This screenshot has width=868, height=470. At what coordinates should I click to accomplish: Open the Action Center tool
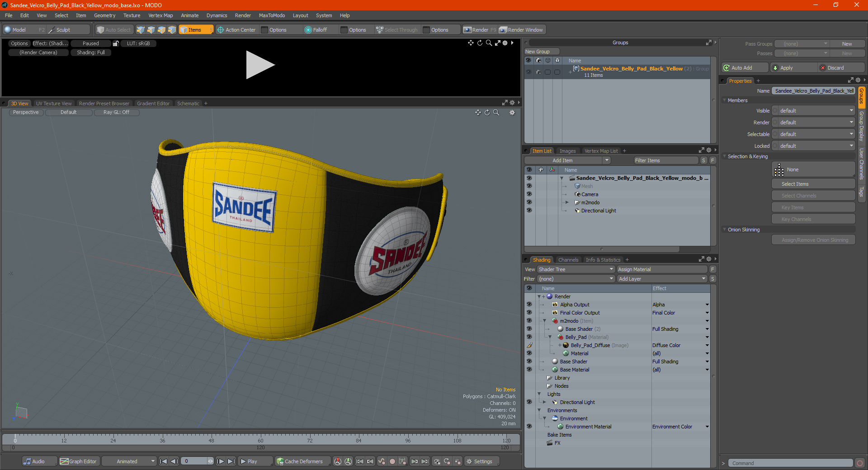236,30
